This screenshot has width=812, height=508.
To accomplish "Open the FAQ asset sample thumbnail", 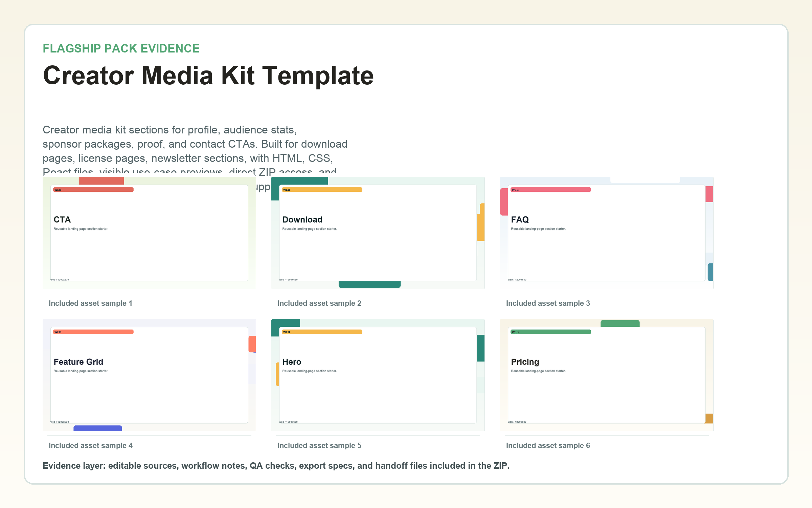I will [607, 233].
